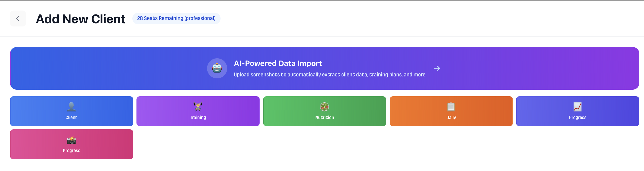
Task: Switch to the Daily section
Action: [451, 111]
